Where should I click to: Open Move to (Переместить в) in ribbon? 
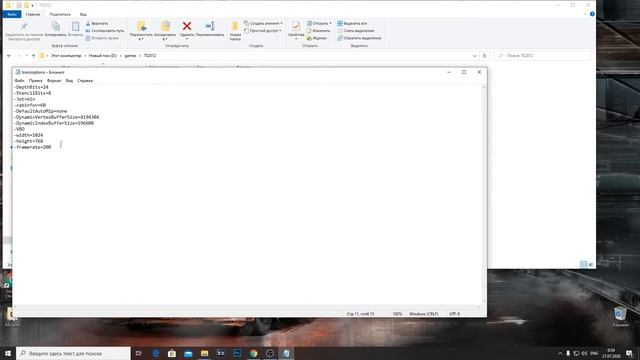(x=141, y=31)
